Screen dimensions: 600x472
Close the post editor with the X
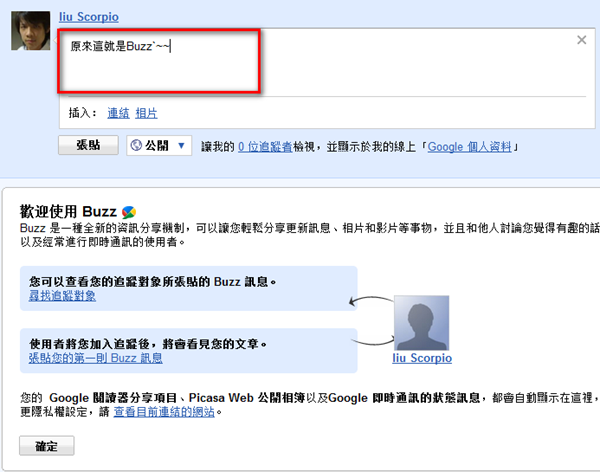582,40
